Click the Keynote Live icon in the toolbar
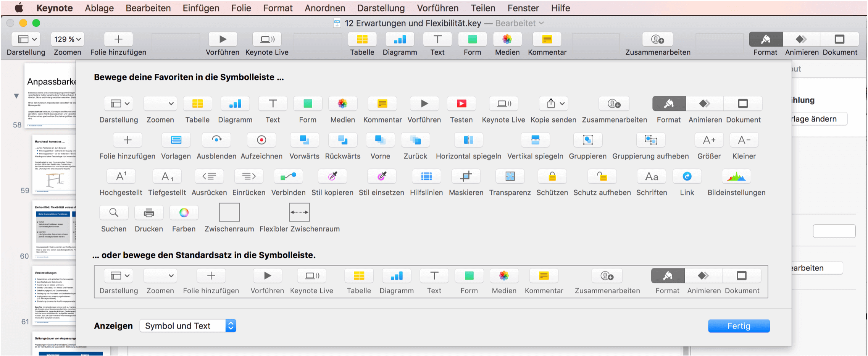This screenshot has width=868, height=356. pos(267,39)
